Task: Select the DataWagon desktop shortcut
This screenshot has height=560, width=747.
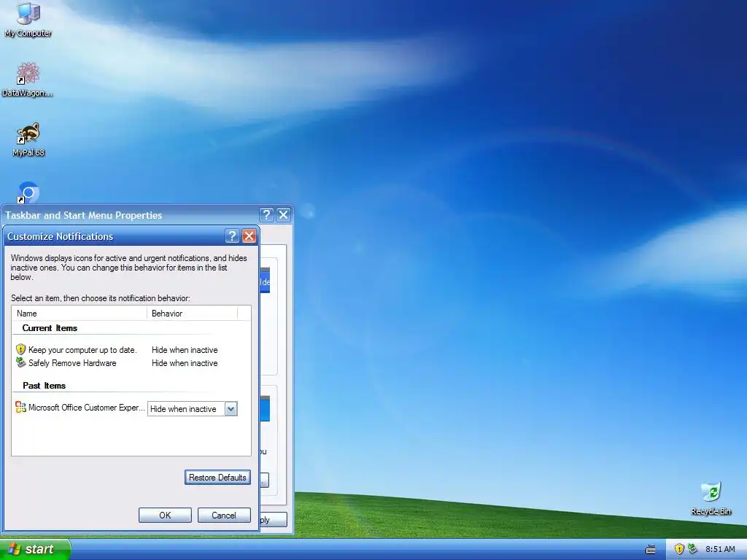Action: [28, 79]
